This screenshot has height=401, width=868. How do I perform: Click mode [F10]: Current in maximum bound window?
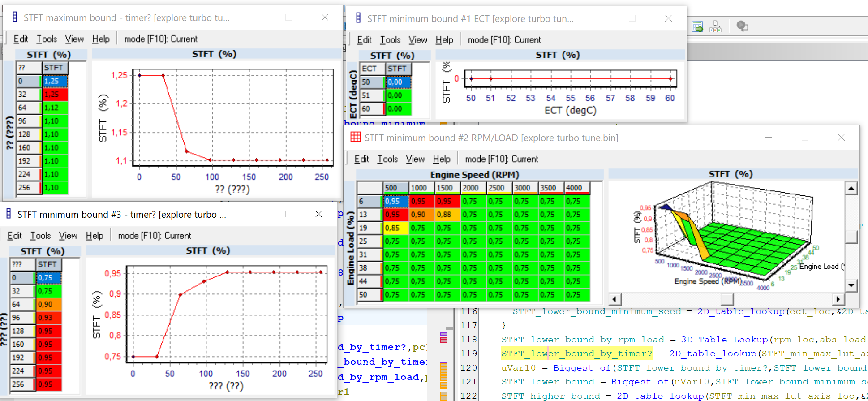point(161,39)
